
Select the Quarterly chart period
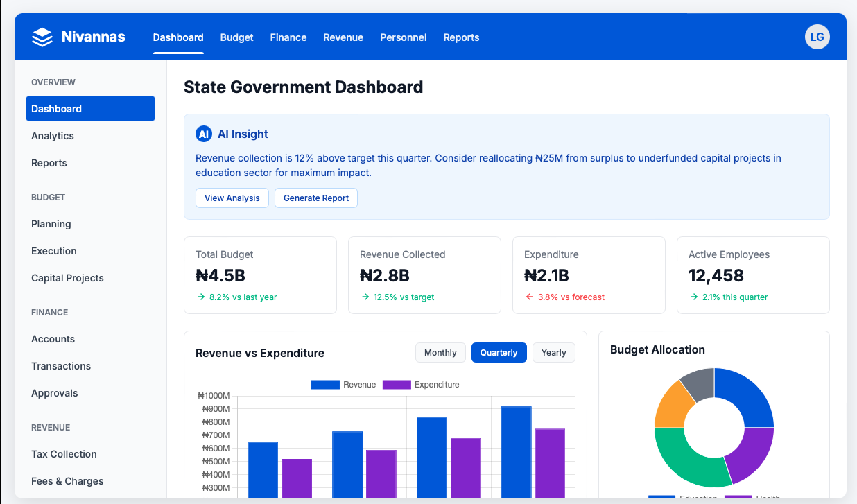click(499, 353)
